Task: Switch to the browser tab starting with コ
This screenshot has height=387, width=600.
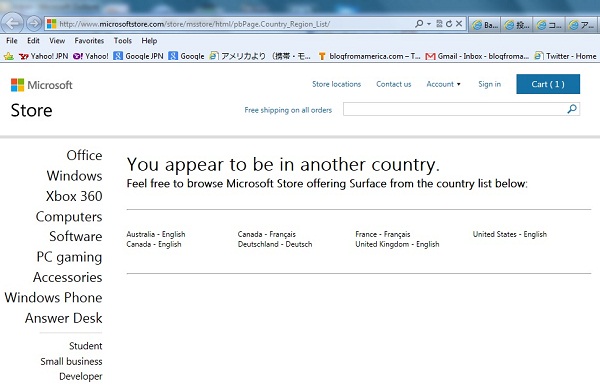Action: click(549, 25)
